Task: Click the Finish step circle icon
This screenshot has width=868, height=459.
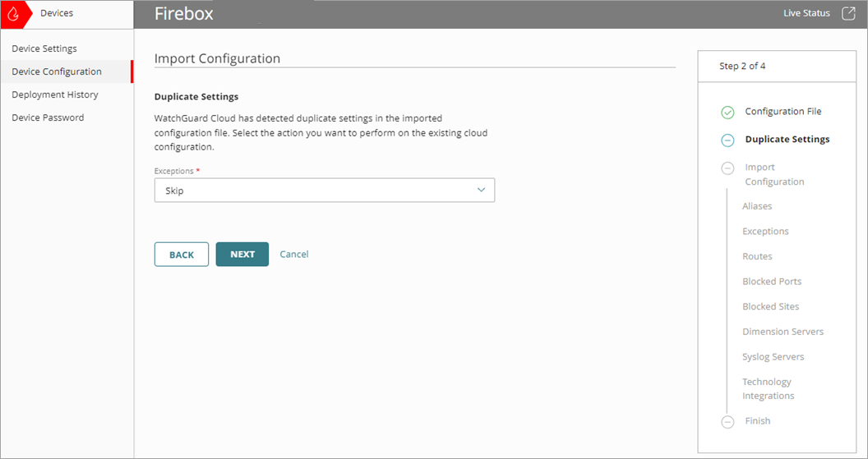Action: tap(727, 421)
